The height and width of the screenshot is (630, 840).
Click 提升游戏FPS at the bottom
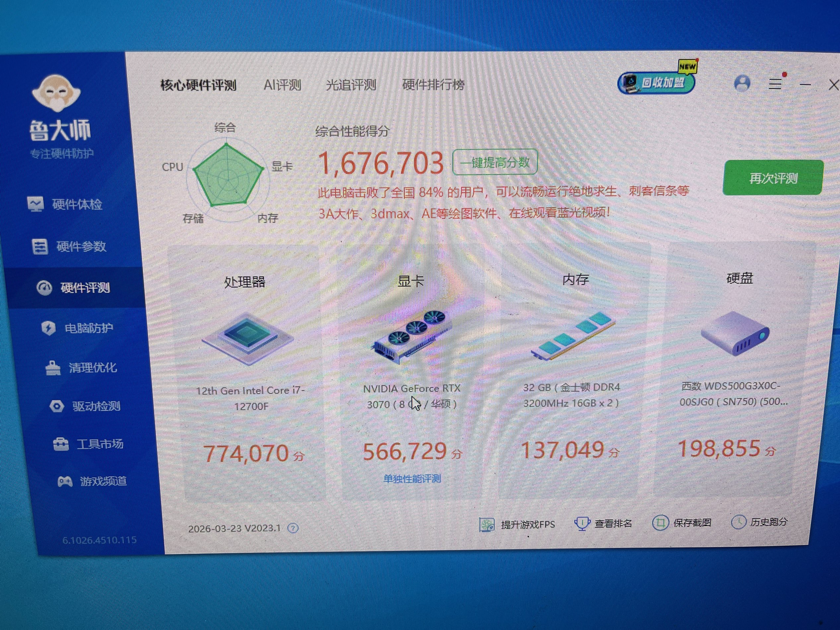[527, 525]
